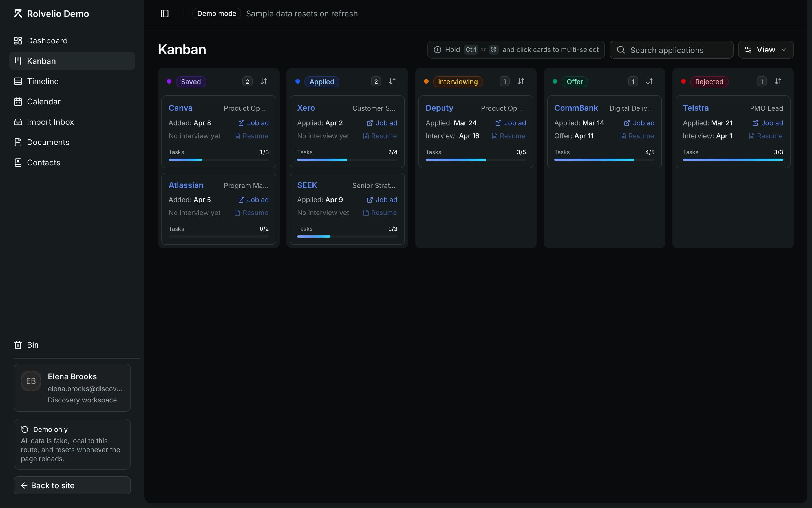Click the info icon in multi-select hint

[x=438, y=50]
